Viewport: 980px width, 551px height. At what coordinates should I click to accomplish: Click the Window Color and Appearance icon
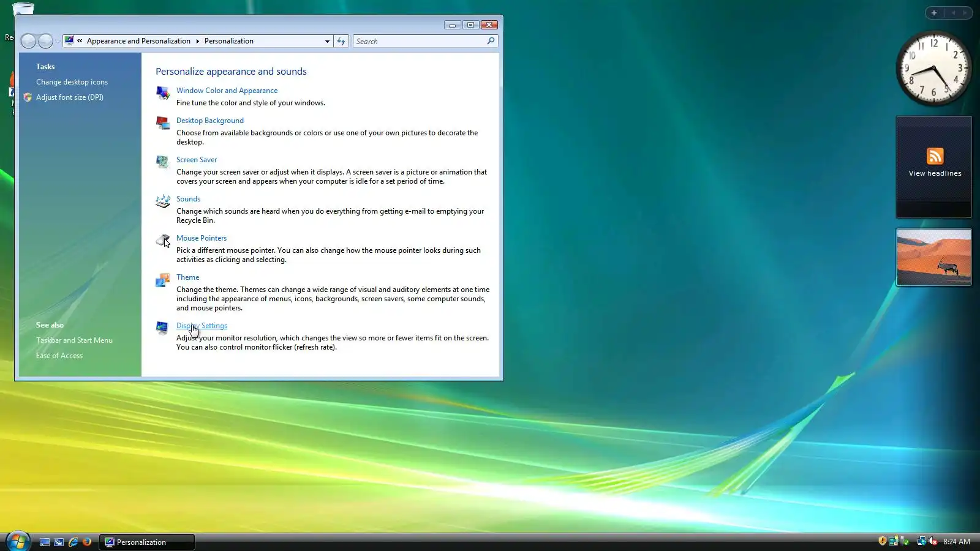pyautogui.click(x=162, y=92)
